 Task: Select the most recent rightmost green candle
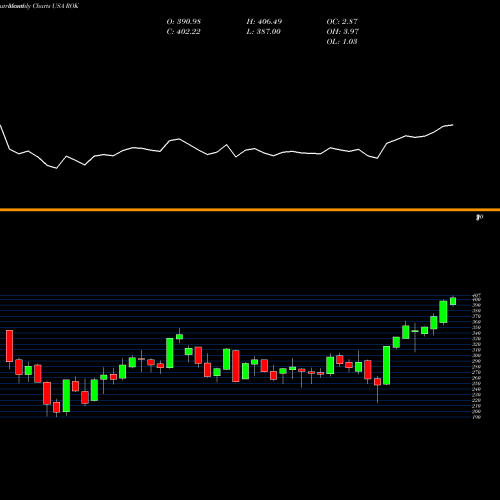point(453,301)
